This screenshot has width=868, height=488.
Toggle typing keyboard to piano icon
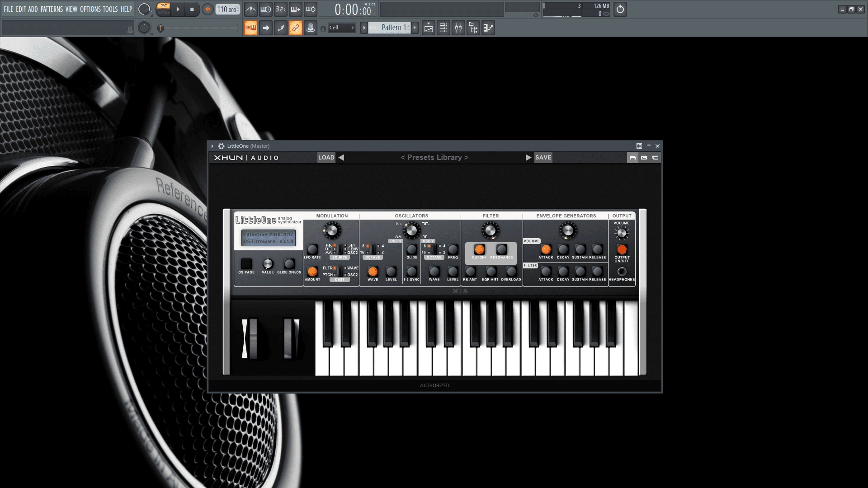pos(251,28)
